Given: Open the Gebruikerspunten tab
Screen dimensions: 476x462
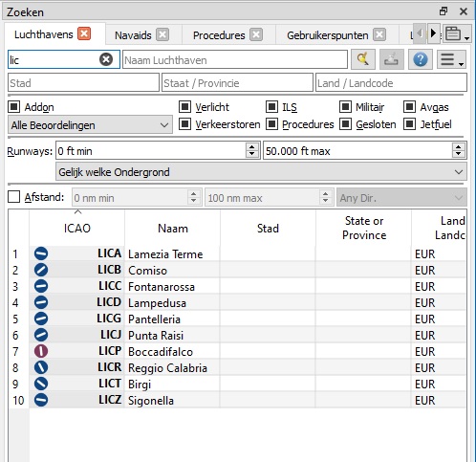Looking at the screenshot, I should tap(327, 35).
